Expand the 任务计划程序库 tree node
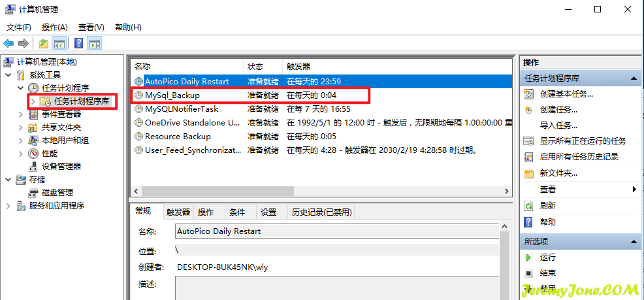This screenshot has width=644, height=300. tap(33, 101)
